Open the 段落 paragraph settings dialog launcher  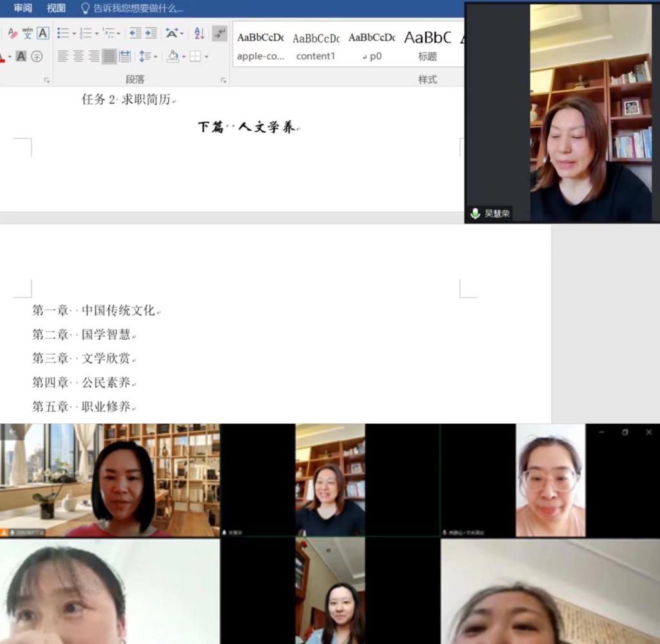pyautogui.click(x=223, y=80)
